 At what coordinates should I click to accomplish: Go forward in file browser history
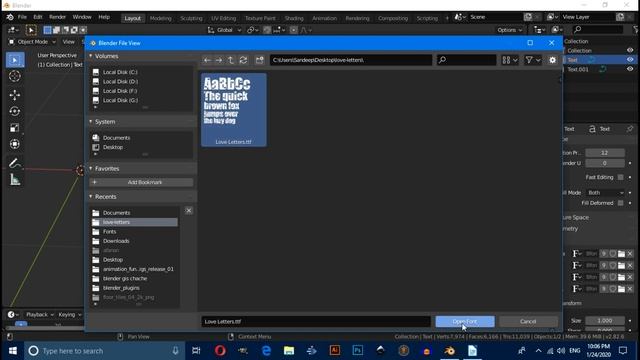click(219, 60)
